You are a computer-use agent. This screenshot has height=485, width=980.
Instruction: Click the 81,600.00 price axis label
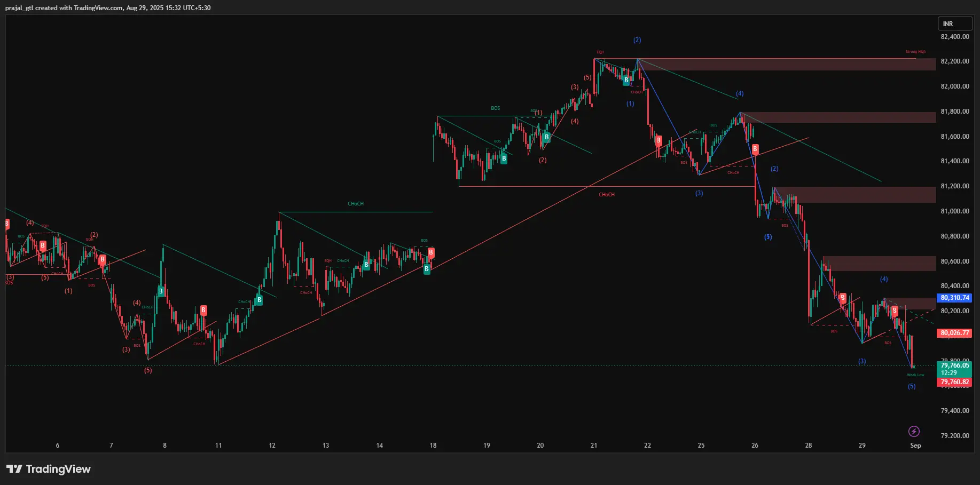click(x=955, y=137)
